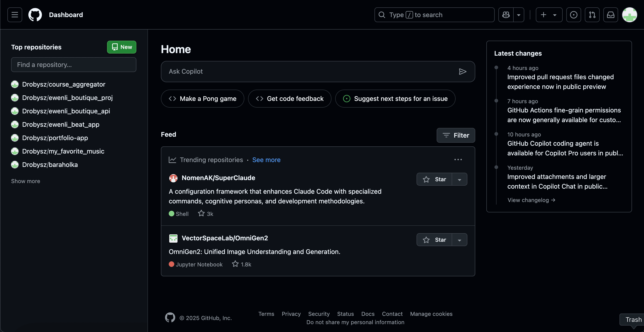Open the Contact footer link
Screen dimensions: 644x332
(x=392, y=314)
